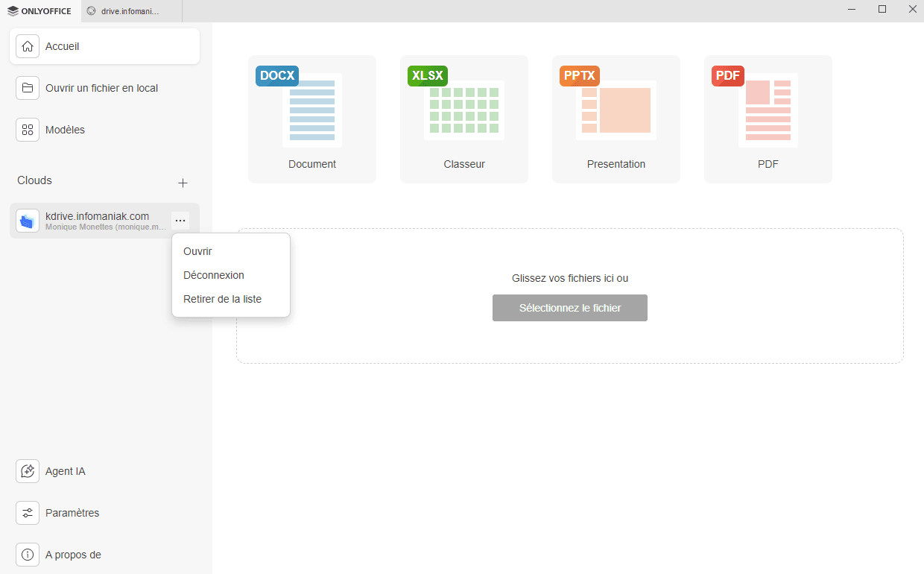Image resolution: width=924 pixels, height=574 pixels.
Task: Toggle the kdrive three-dots options menu
Action: 180,221
